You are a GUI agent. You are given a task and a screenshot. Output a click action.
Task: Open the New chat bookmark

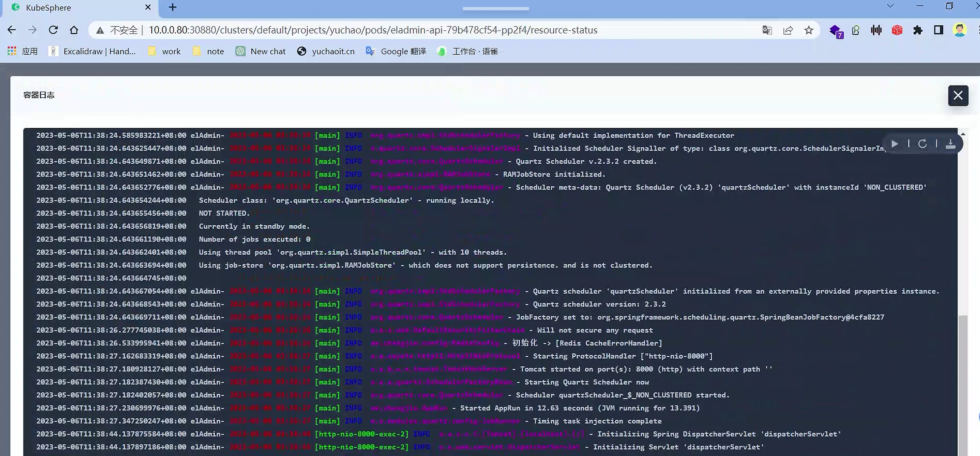pos(260,51)
